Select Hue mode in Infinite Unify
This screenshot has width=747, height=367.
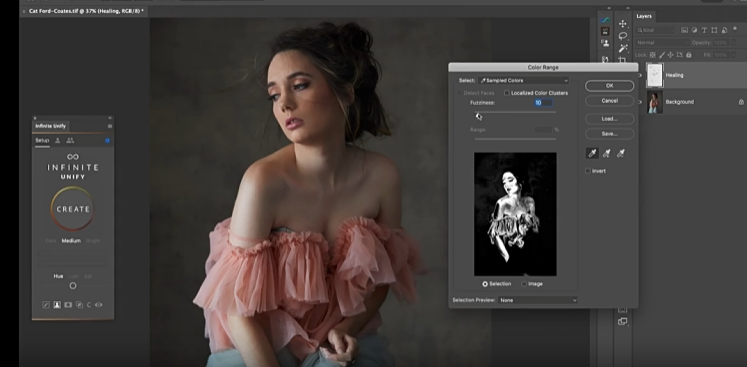(x=58, y=276)
